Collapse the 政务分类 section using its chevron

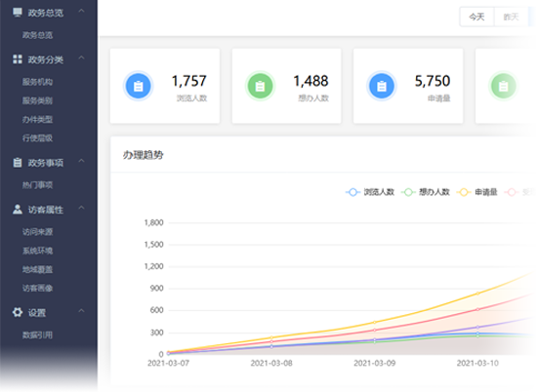(x=81, y=58)
